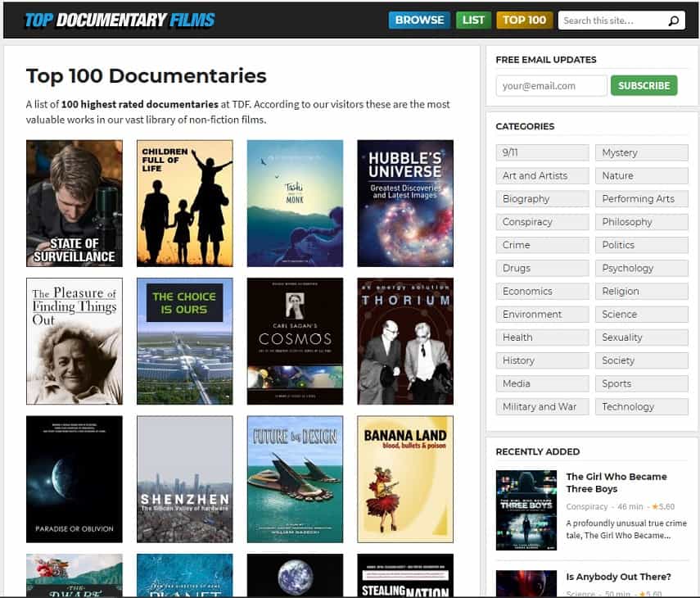Viewport: 700px width, 598px height.
Task: Select the Religion category
Action: pyautogui.click(x=642, y=291)
